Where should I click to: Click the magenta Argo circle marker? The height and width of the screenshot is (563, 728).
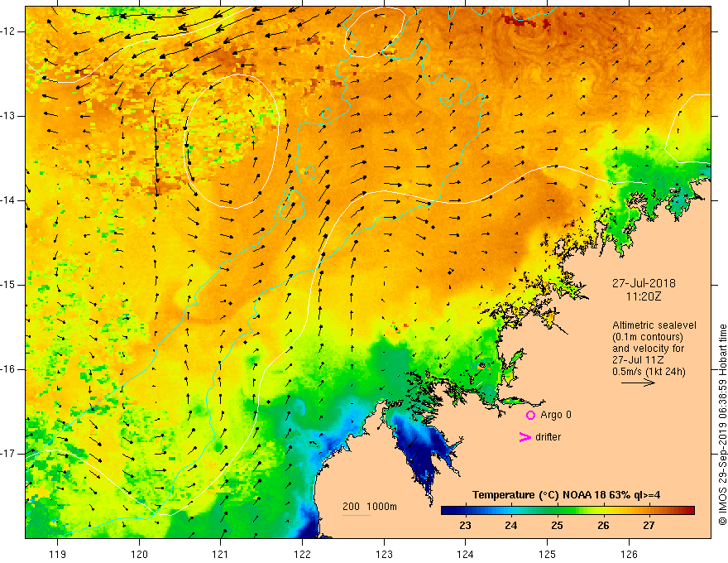click(530, 415)
